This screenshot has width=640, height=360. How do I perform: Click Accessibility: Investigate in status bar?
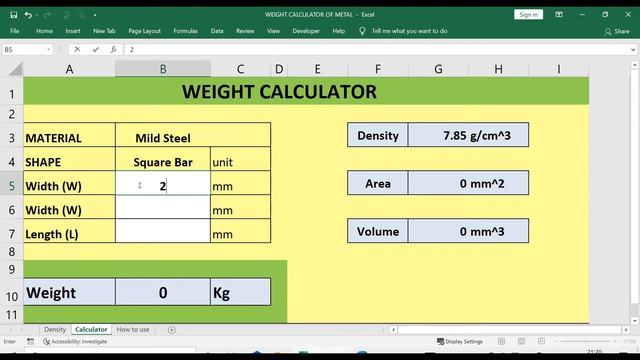pos(75,342)
